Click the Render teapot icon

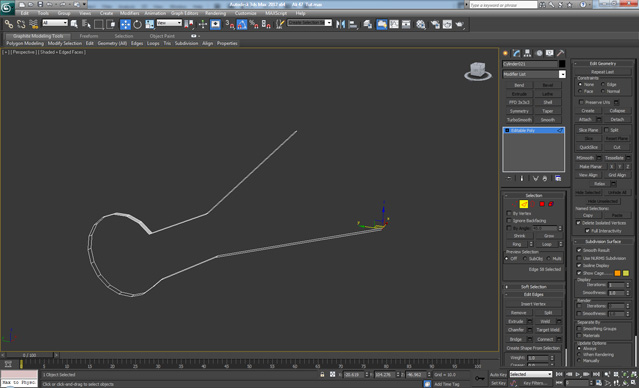pos(460,24)
